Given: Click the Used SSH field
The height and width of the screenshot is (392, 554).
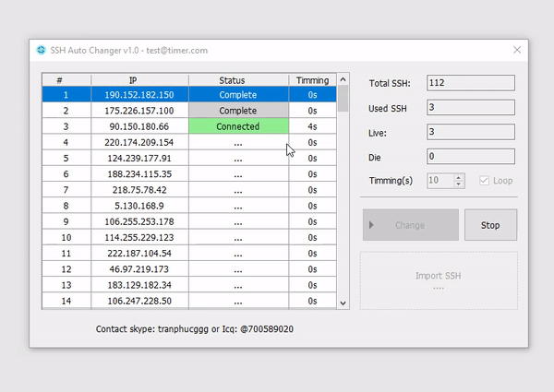Looking at the screenshot, I should 471,107.
